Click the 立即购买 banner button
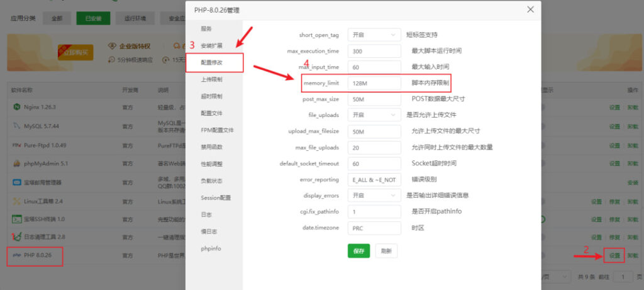This screenshot has width=644, height=290. (75, 53)
